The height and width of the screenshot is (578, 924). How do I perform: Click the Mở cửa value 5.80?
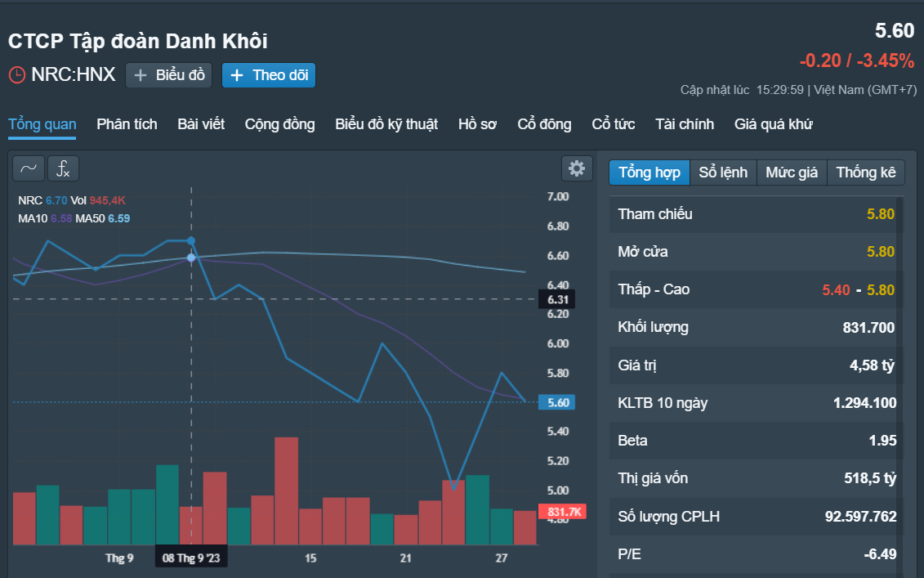tap(881, 252)
